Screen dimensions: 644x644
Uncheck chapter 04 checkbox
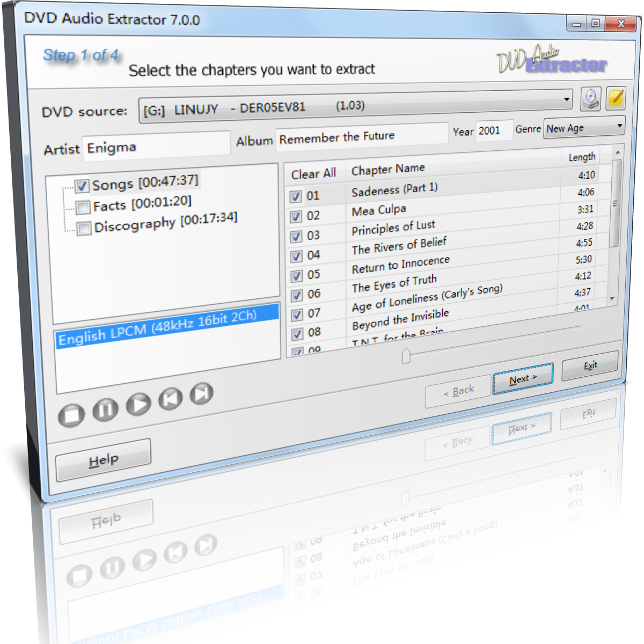296,257
